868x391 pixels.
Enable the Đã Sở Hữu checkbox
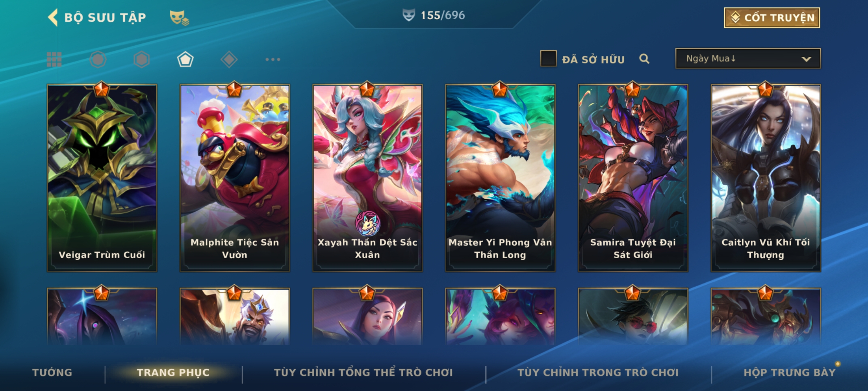tap(548, 59)
